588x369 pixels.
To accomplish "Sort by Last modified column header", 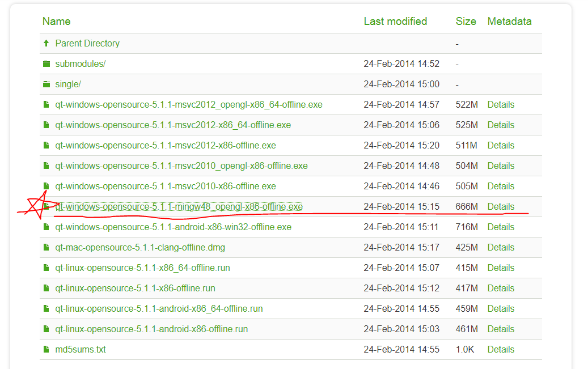I will (x=395, y=22).
